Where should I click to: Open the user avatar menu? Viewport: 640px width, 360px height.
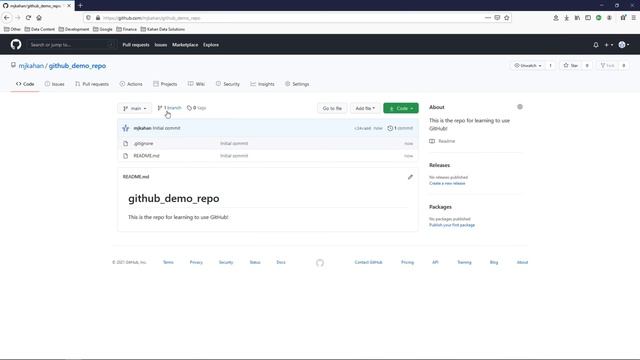(624, 45)
